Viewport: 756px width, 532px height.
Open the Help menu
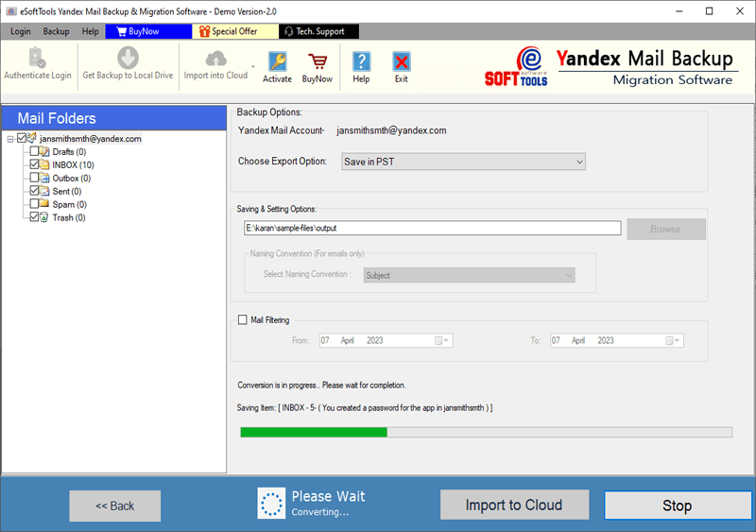pyautogui.click(x=90, y=31)
